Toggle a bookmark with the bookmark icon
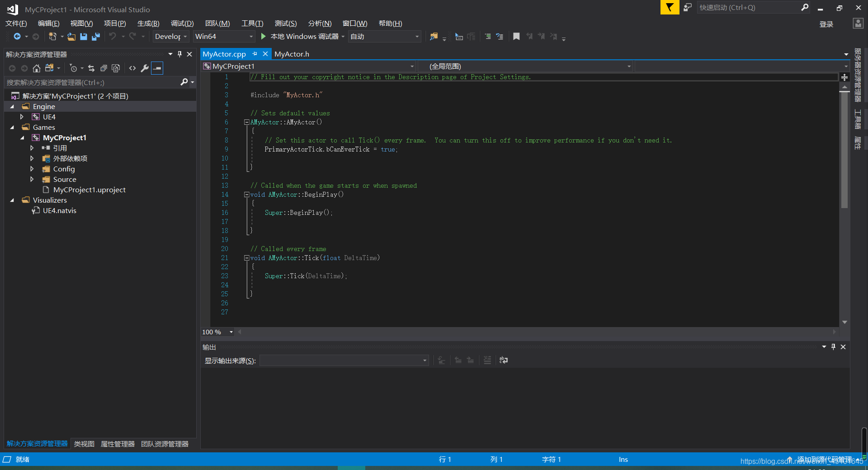This screenshot has width=868, height=470. point(516,36)
